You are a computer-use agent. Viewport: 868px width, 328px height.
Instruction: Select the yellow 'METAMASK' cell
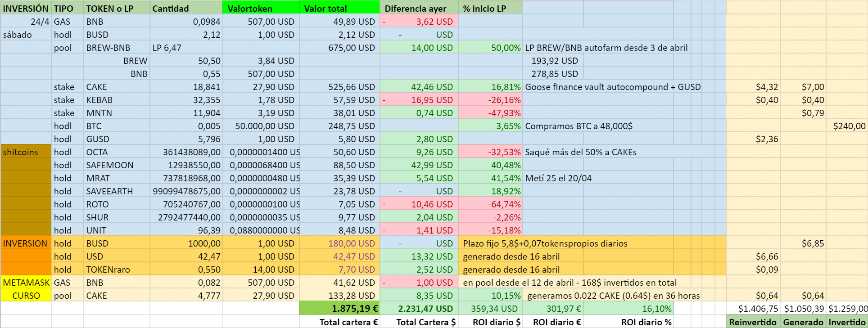click(26, 282)
